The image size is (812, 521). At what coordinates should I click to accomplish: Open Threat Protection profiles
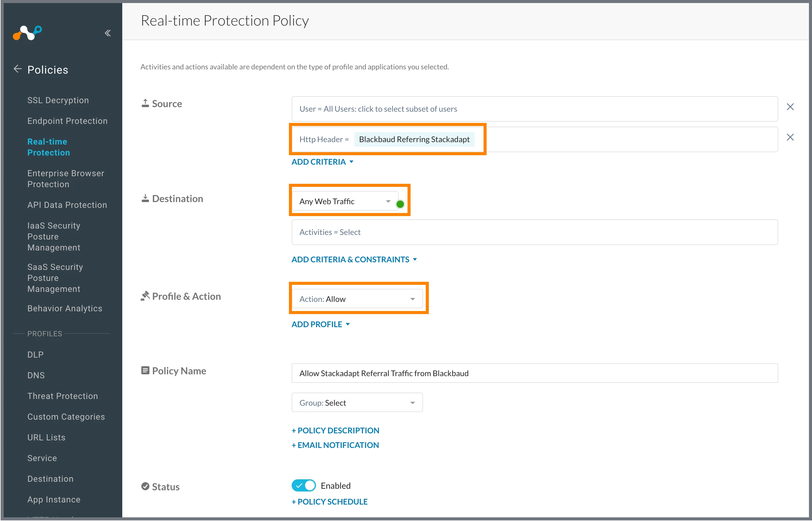[63, 396]
